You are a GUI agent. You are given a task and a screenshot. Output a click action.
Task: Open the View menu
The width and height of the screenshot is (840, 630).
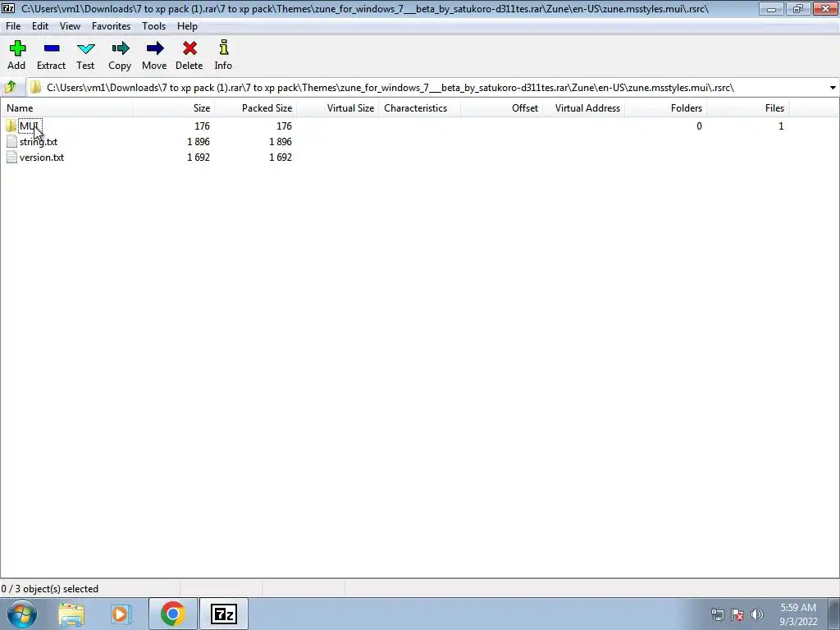(x=71, y=25)
